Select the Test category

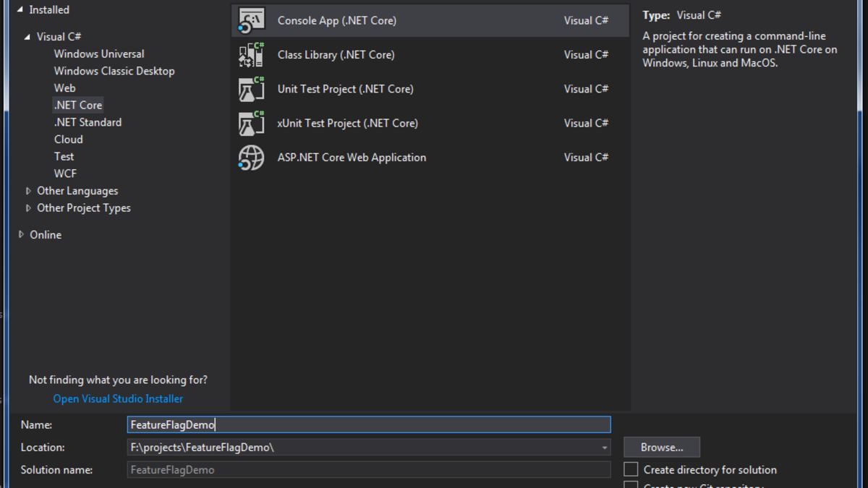64,157
